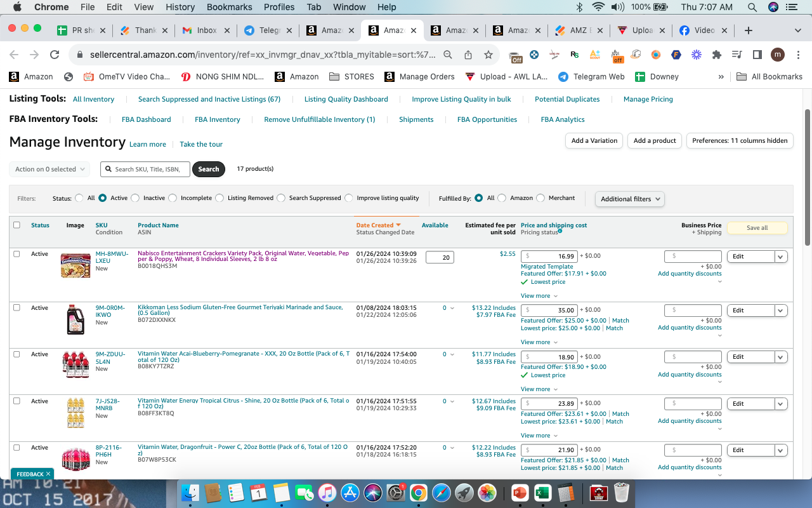Expand View more in the Kikkoman row

[539, 342]
